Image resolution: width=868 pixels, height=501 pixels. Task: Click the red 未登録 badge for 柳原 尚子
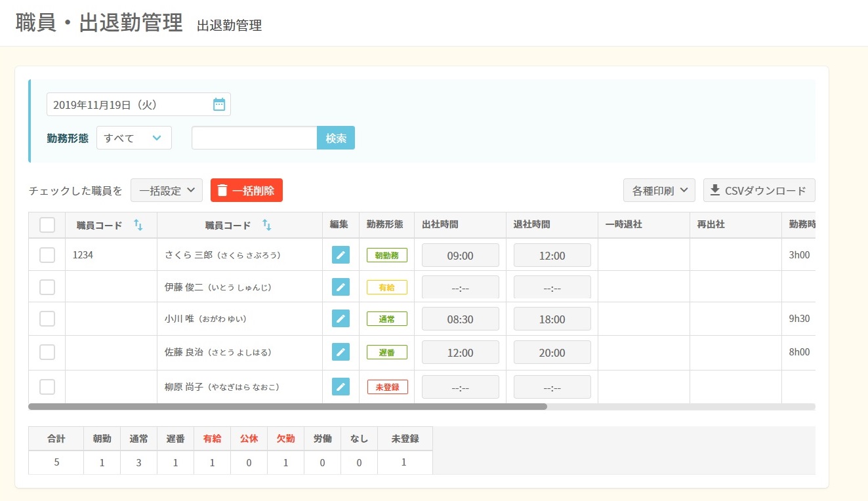coord(387,387)
